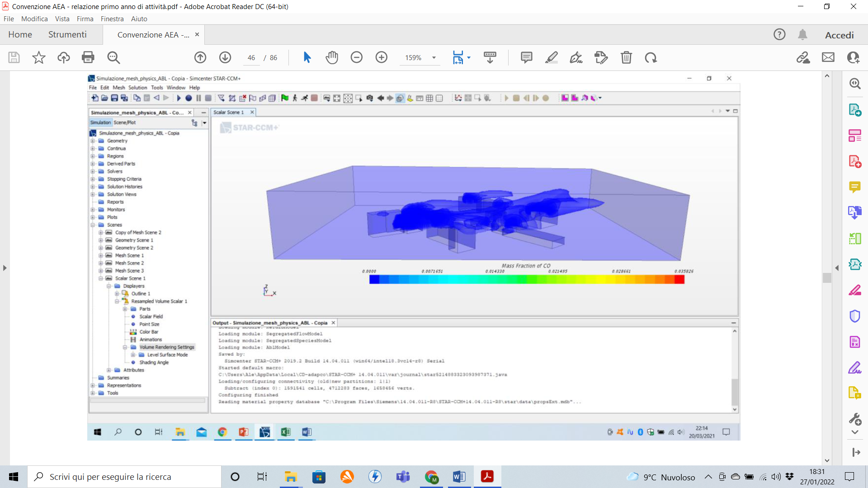Add a sticky note comment
The width and height of the screenshot is (868, 488).
coord(527,57)
